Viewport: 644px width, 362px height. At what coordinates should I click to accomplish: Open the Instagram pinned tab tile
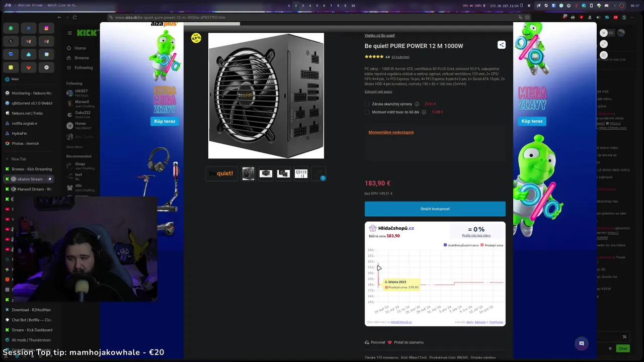click(46, 28)
